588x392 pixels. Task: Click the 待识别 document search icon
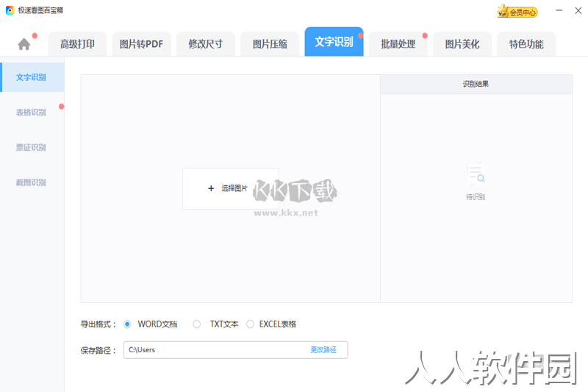[x=476, y=174]
